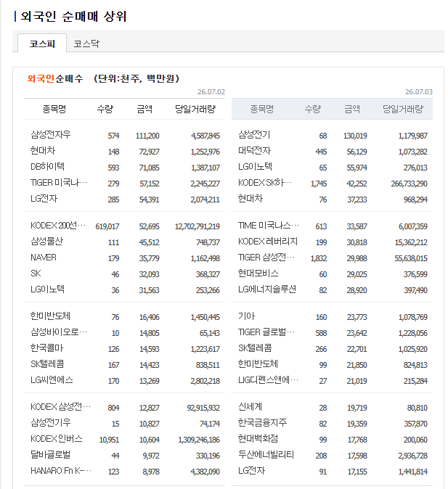Select the 92,915,932 trading volume value
448x489 pixels.
(x=203, y=408)
